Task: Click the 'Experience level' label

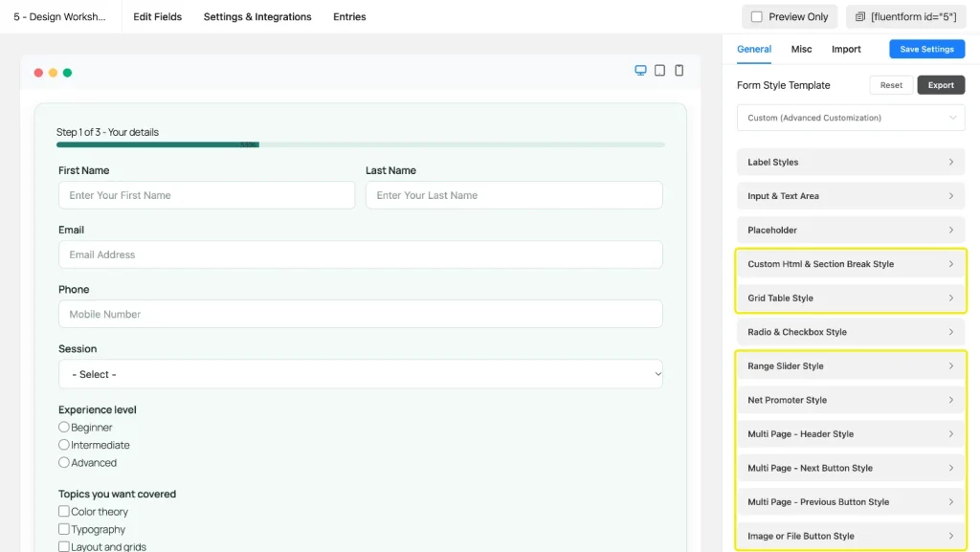Action: tap(98, 409)
